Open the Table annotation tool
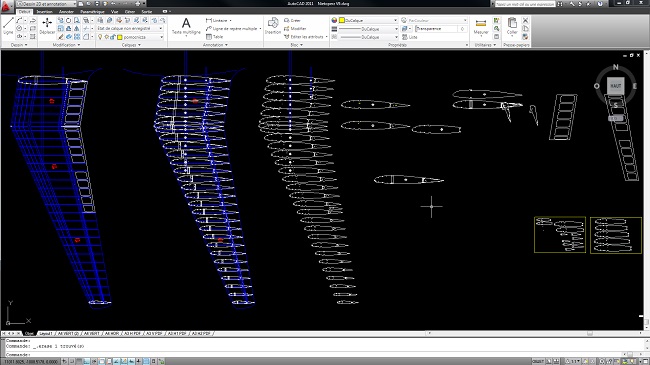The height and width of the screenshot is (365, 650). click(x=215, y=37)
